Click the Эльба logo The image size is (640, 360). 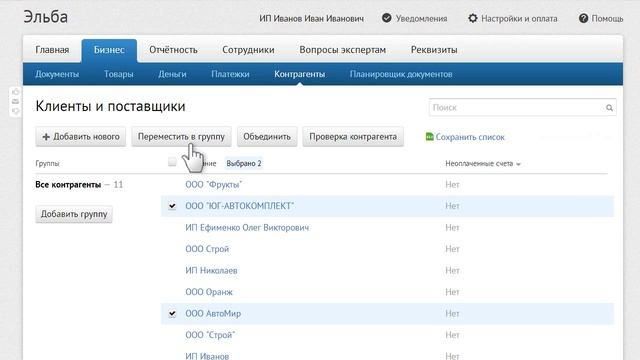(x=46, y=17)
